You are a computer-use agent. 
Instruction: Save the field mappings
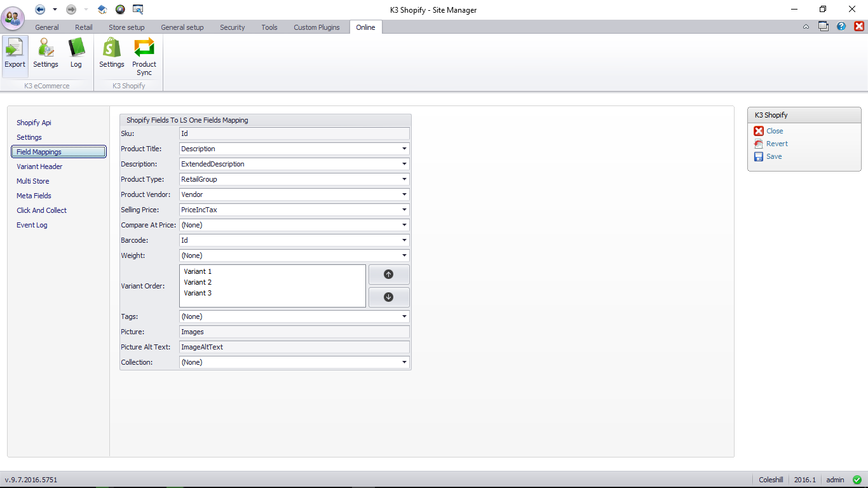[x=773, y=156]
